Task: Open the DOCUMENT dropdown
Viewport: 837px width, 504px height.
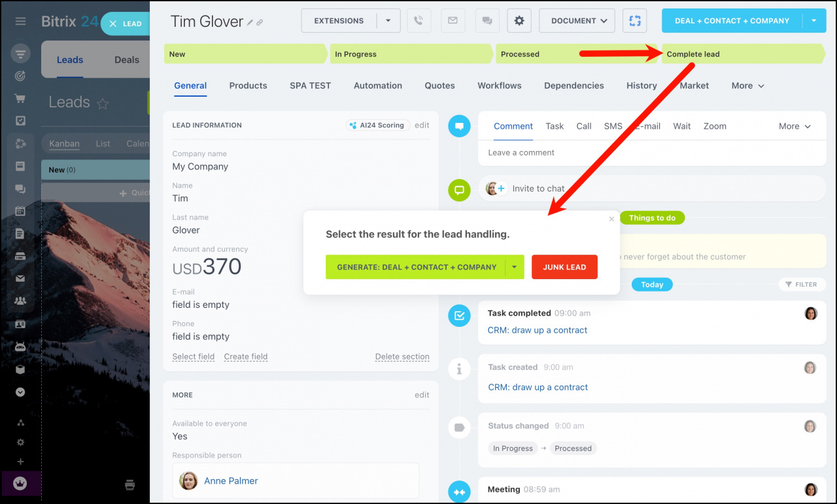Action: (x=577, y=21)
